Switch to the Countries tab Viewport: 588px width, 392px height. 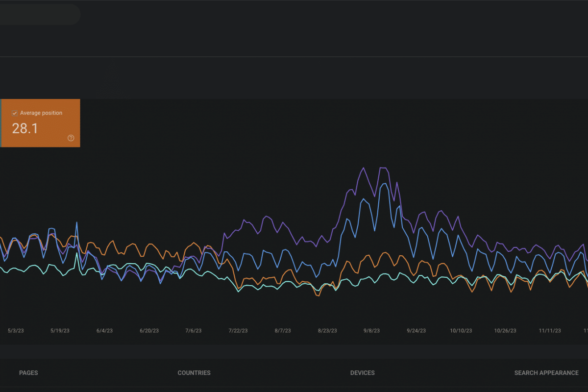coord(194,373)
